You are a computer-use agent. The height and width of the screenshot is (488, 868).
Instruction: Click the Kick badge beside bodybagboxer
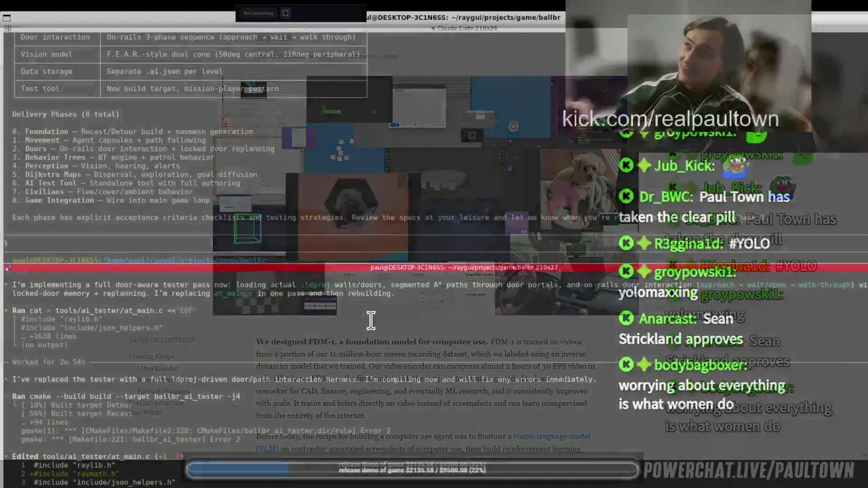627,365
